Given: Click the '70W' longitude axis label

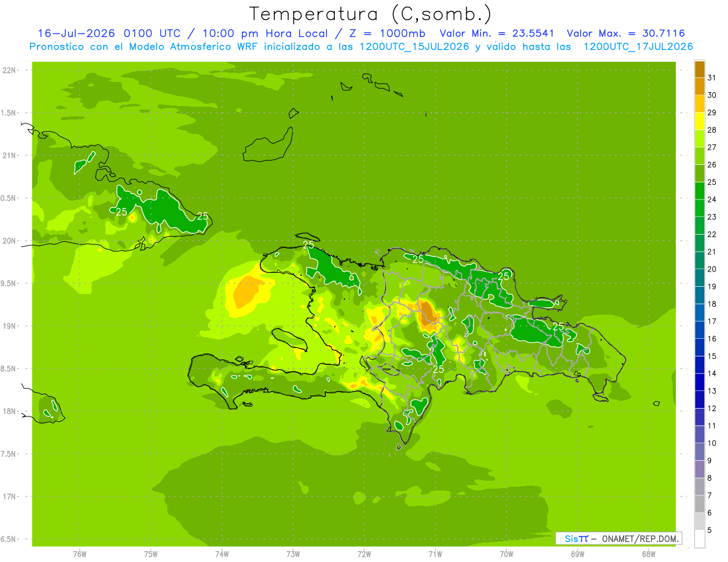Looking at the screenshot, I should coord(506,554).
